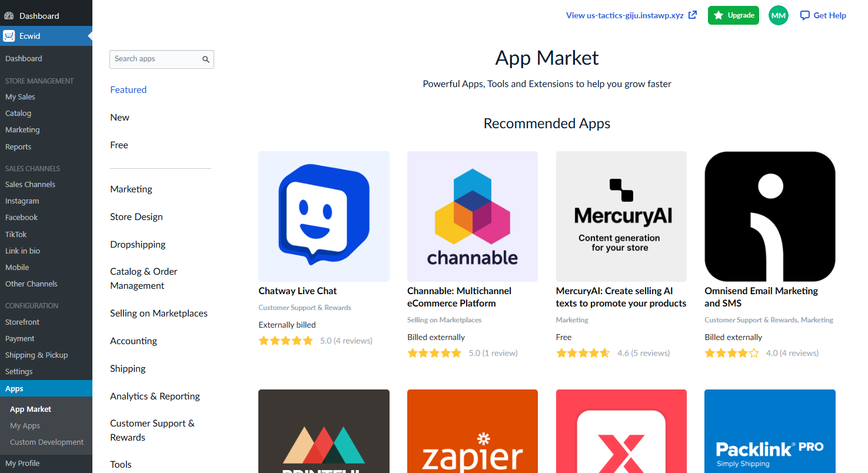Go to Catalog in sidebar

[18, 114]
